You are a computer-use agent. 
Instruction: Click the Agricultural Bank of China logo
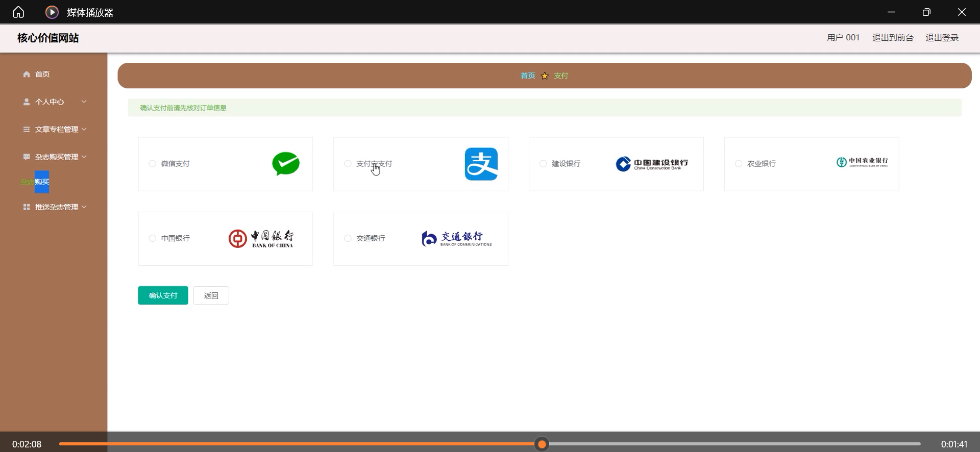click(x=862, y=162)
